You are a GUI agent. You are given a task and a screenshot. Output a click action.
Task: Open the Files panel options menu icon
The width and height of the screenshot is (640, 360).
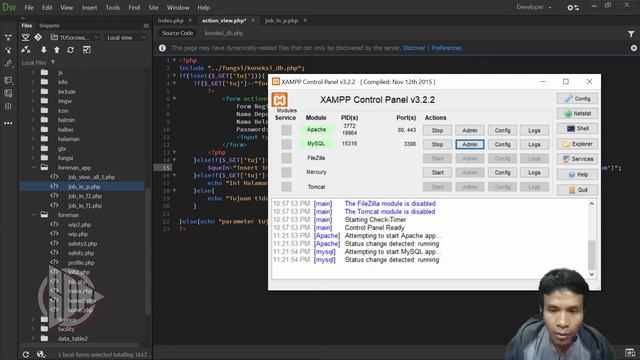146,26
